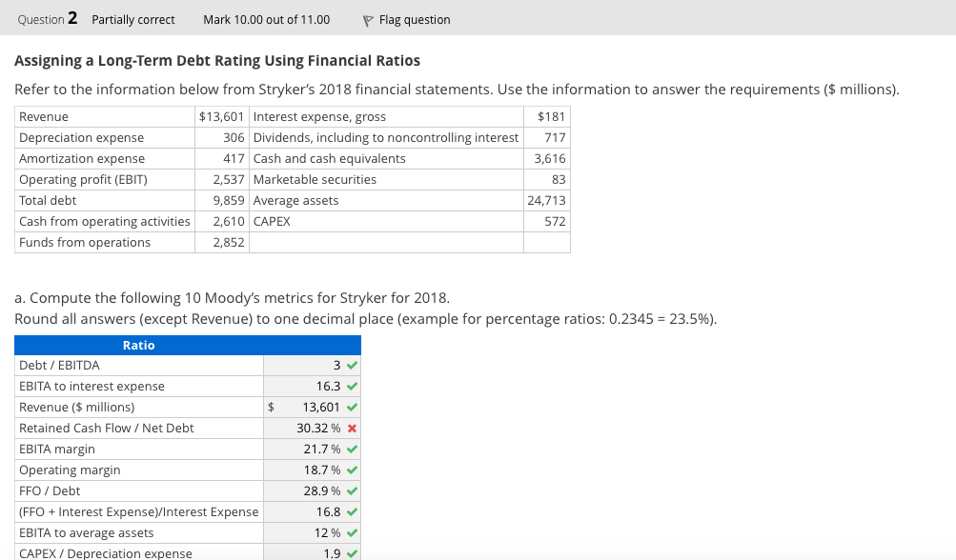Click the green checkmark next to Debt / EBITDA

[352, 366]
